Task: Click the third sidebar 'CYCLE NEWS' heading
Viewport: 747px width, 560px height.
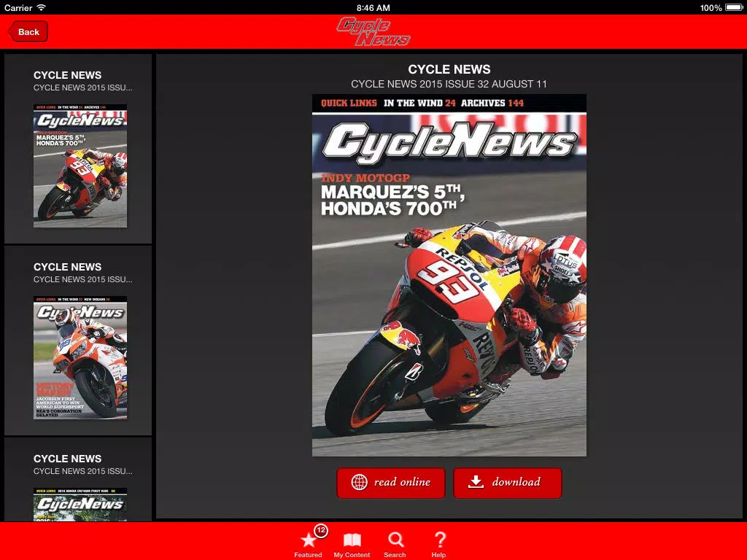Action: (x=67, y=459)
